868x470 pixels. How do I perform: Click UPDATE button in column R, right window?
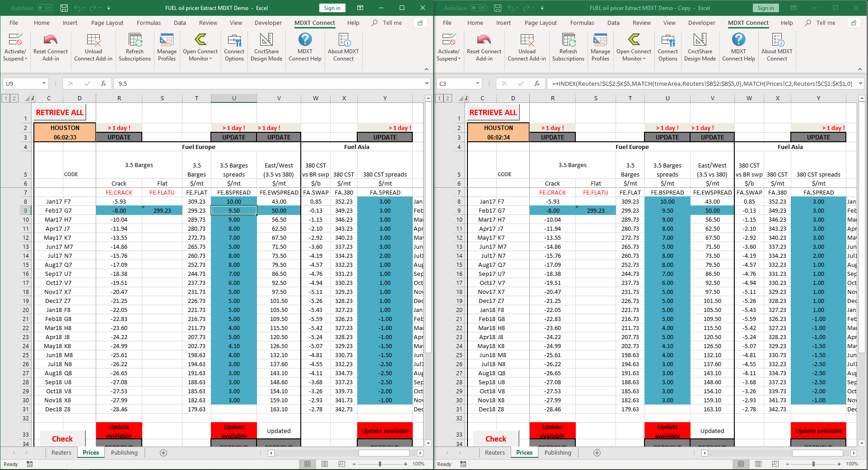click(x=552, y=137)
